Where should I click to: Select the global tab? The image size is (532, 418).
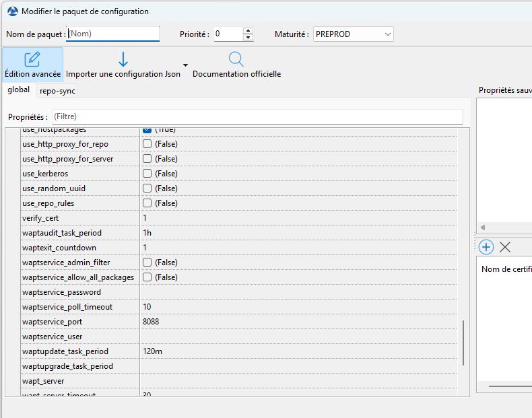[18, 90]
